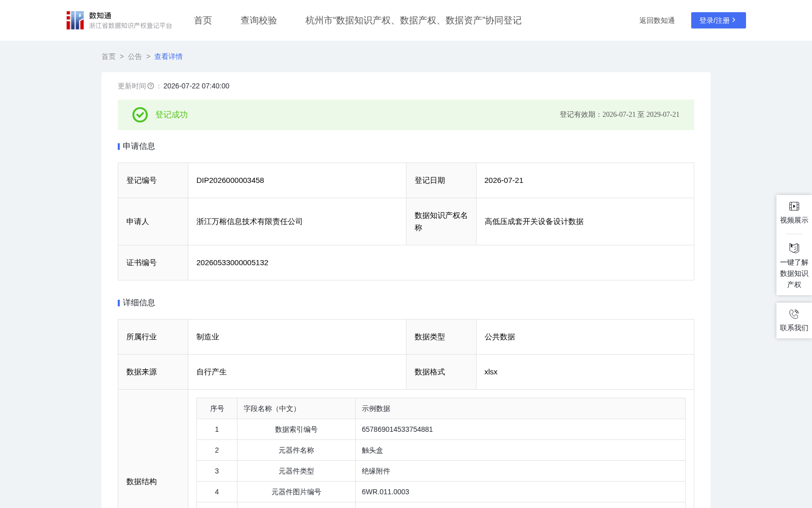Click the 元器件名称 field name
The image size is (812, 508).
pyautogui.click(x=296, y=450)
